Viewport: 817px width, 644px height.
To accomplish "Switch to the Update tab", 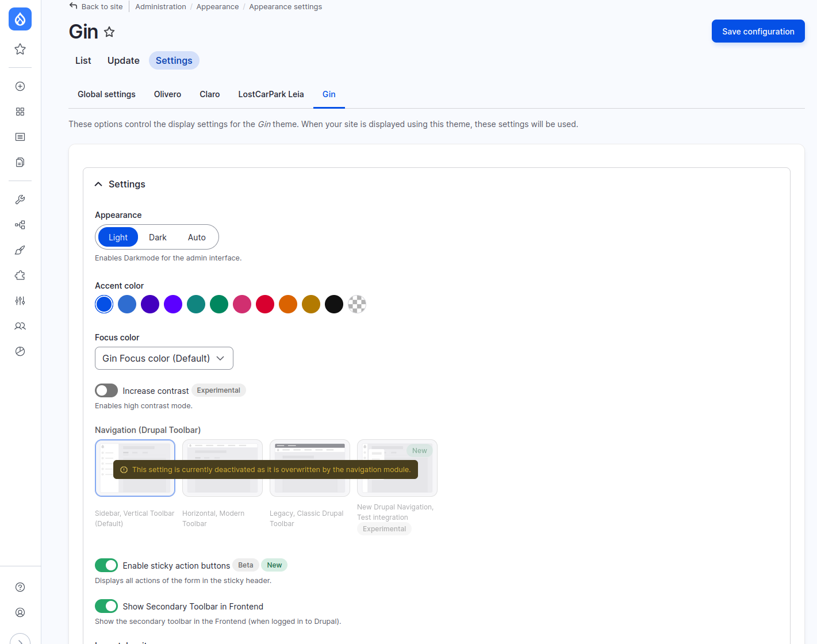I will click(x=124, y=60).
